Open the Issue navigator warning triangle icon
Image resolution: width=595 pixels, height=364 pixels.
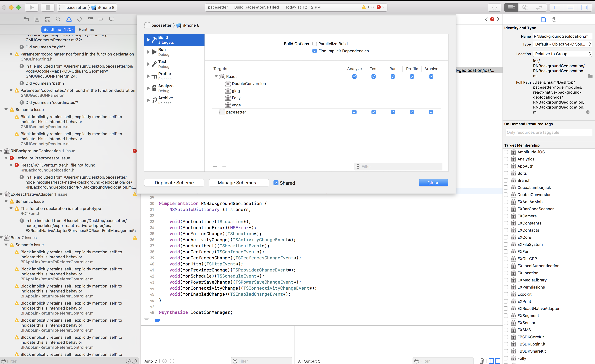(69, 19)
